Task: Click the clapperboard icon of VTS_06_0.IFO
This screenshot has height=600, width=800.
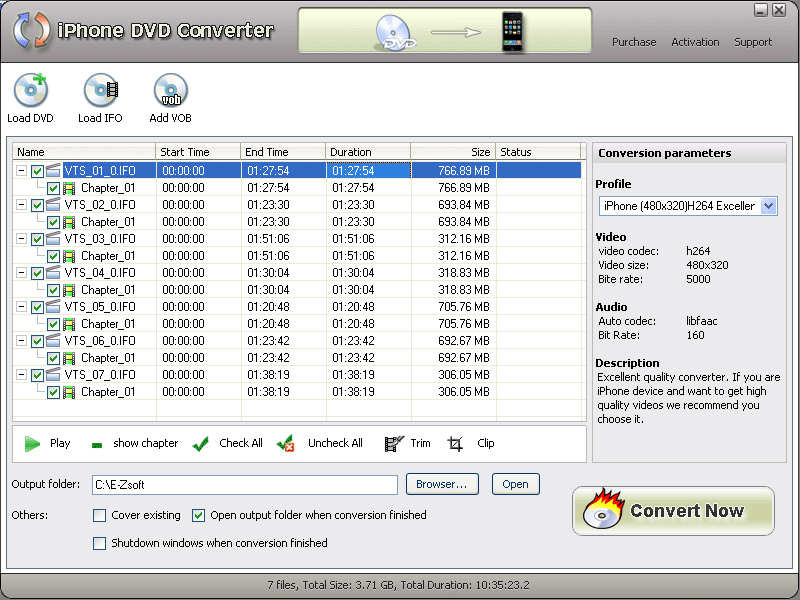Action: pos(53,340)
